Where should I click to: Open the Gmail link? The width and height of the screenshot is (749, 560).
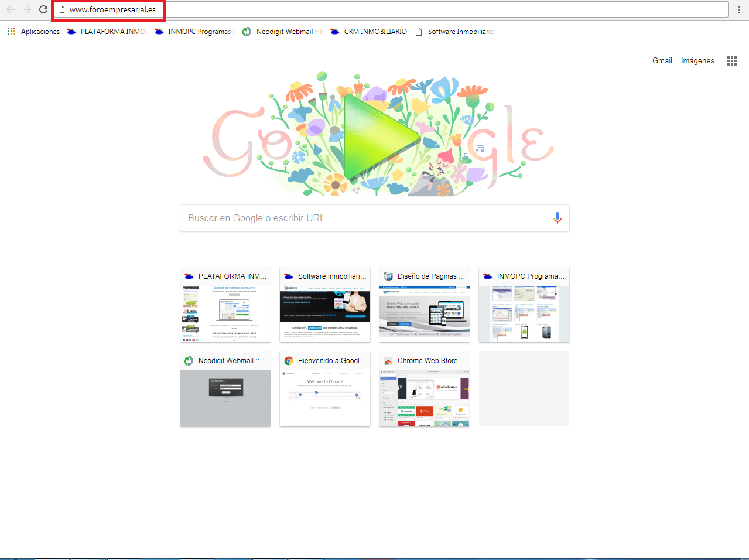tap(662, 60)
